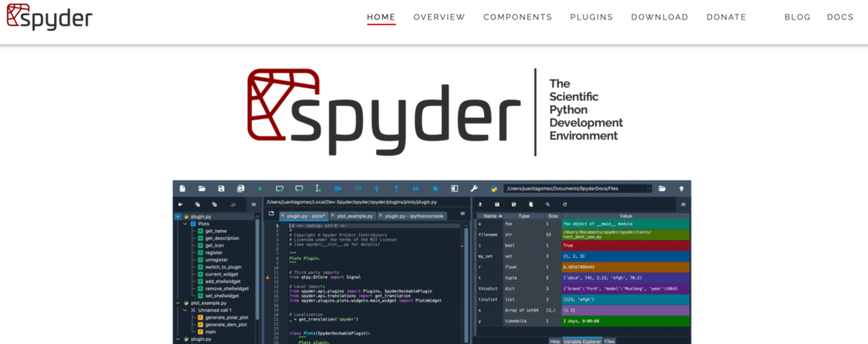Screen dimensions: 868x344
Task: Switch to the plot_example.py editor tab
Action: [x=353, y=216]
